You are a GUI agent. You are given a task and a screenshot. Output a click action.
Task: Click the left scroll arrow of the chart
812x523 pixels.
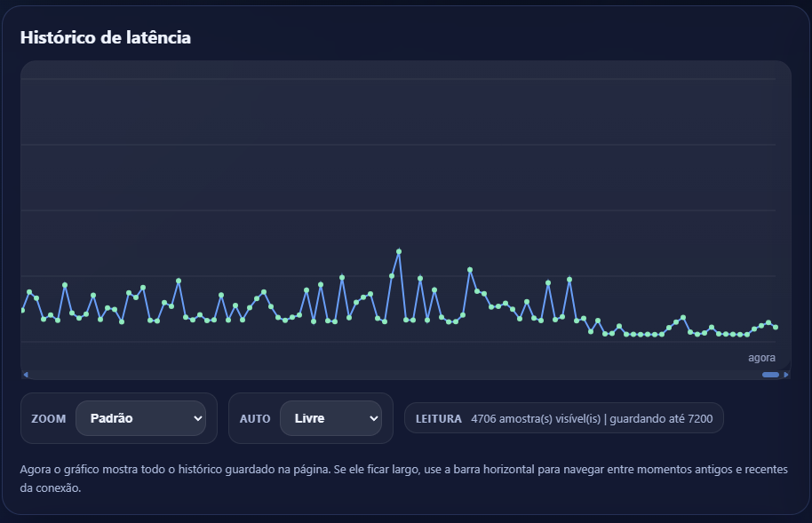point(26,375)
